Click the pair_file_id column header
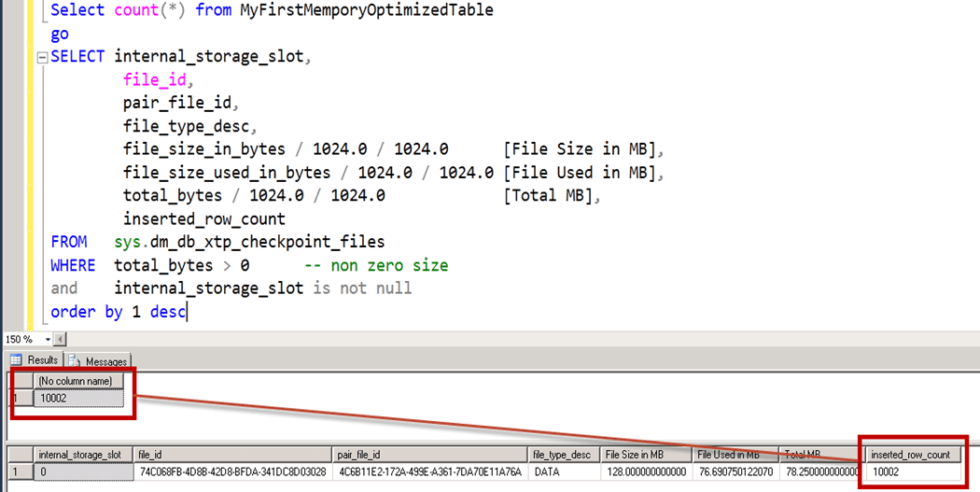 click(x=429, y=455)
